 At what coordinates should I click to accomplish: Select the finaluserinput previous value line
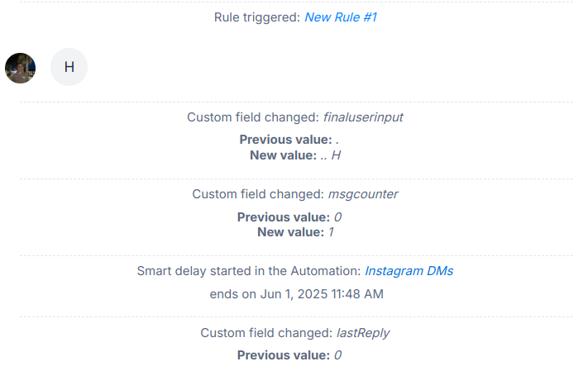click(x=289, y=140)
